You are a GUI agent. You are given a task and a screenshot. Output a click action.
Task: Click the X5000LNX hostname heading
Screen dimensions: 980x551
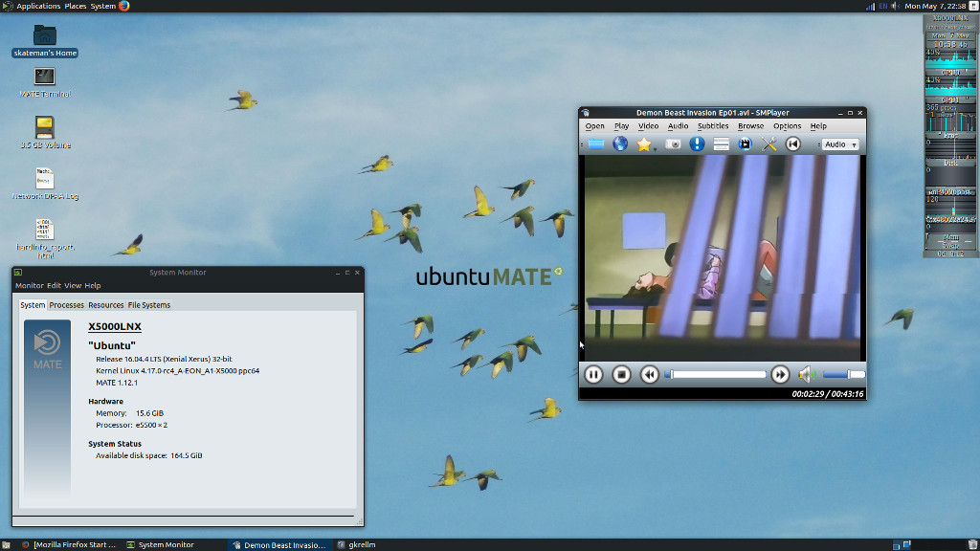click(115, 326)
